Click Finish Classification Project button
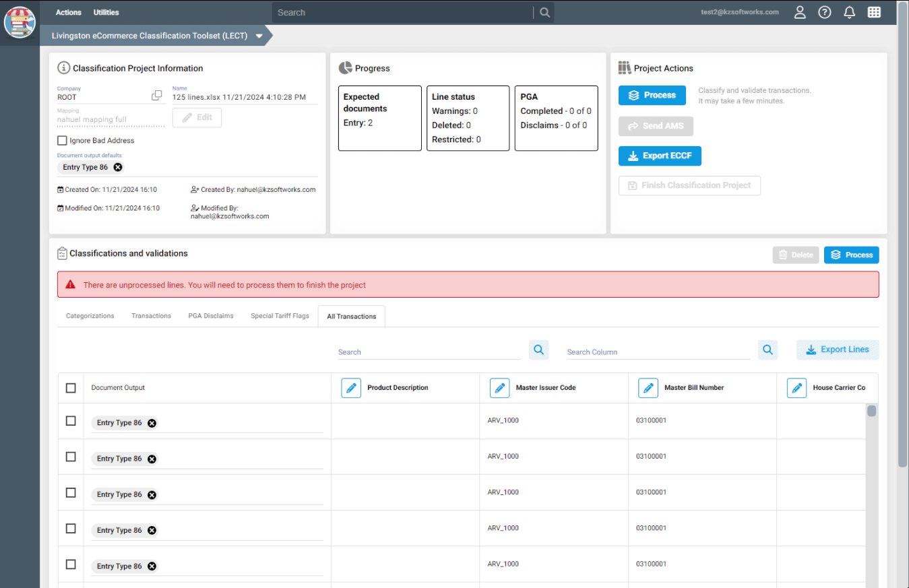This screenshot has height=588, width=909. [689, 186]
